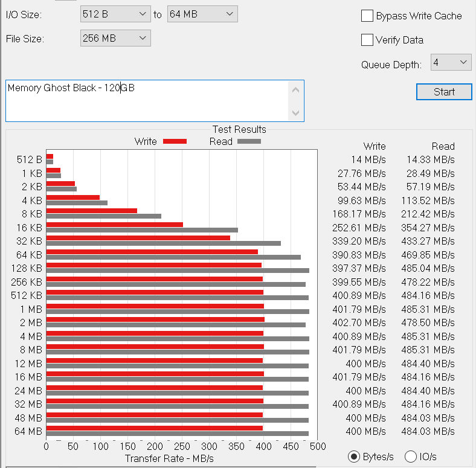
Task: Click the 252.61 MB/s write value
Action: tap(359, 228)
